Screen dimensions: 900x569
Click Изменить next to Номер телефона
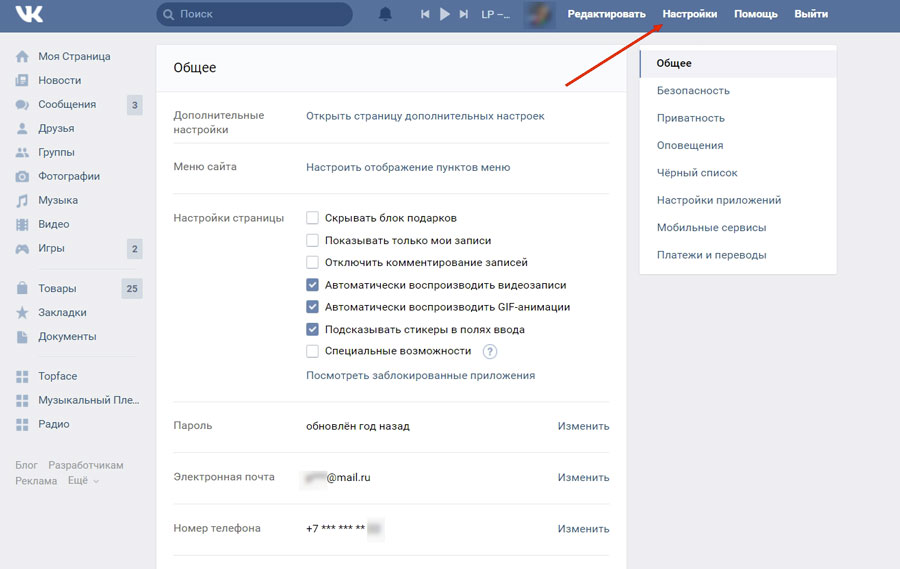[x=583, y=528]
